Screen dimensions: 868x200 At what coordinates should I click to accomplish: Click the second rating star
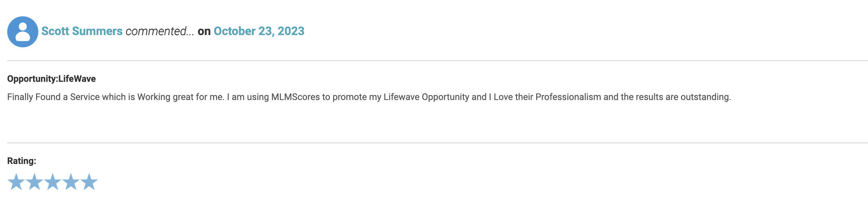pyautogui.click(x=34, y=182)
